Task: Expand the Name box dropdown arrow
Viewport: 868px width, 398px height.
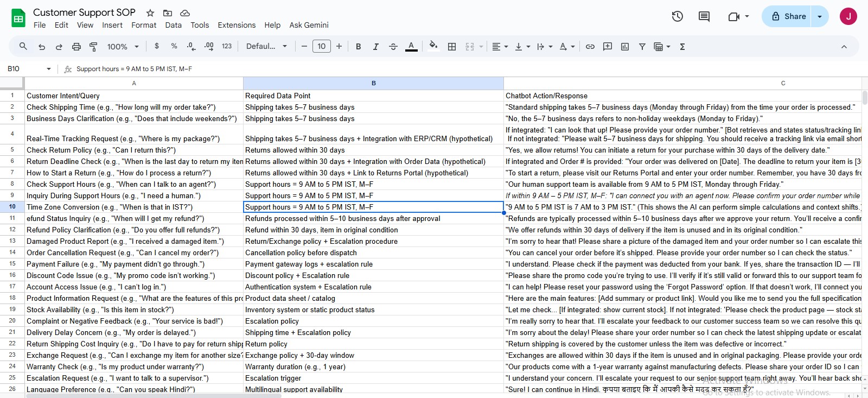Action: 49,69
